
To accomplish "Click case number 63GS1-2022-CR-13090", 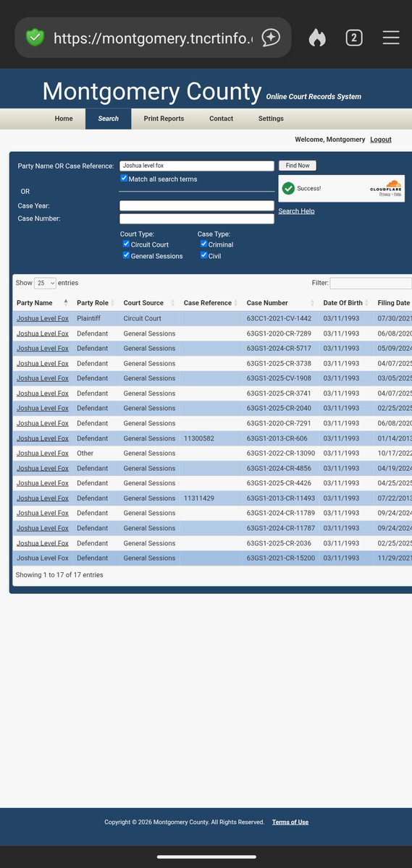I will coord(281,454).
